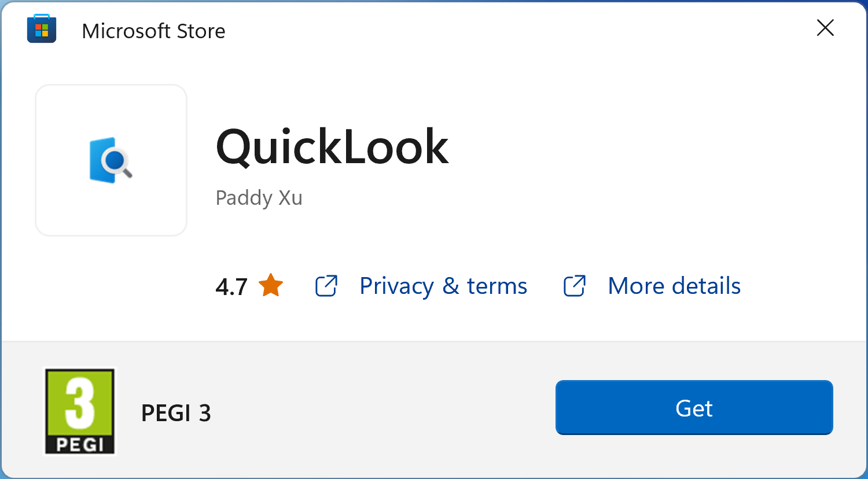The height and width of the screenshot is (479, 868).
Task: Click the external link icon beside More details
Action: click(x=573, y=286)
